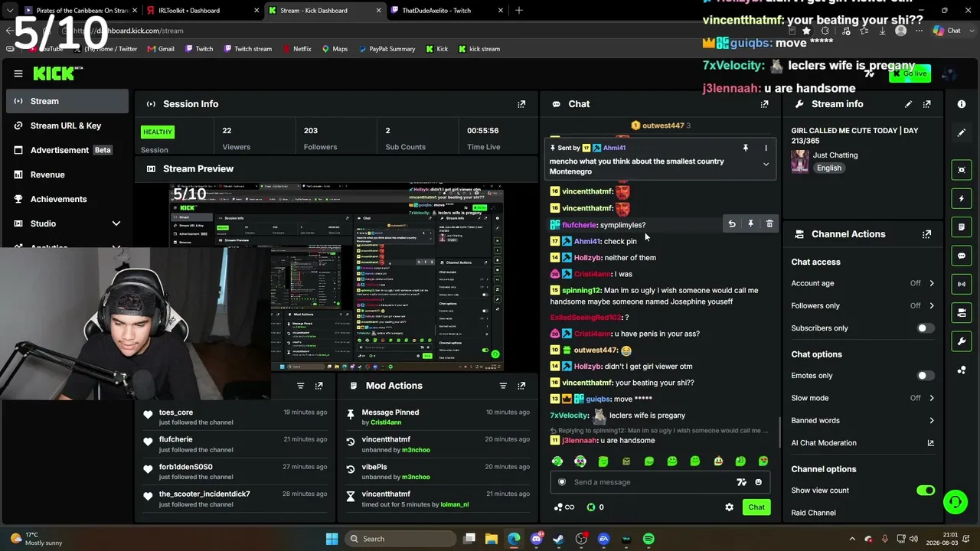Select the pencil icon in the right rail
This screenshot has width=980, height=551.
pyautogui.click(x=962, y=132)
